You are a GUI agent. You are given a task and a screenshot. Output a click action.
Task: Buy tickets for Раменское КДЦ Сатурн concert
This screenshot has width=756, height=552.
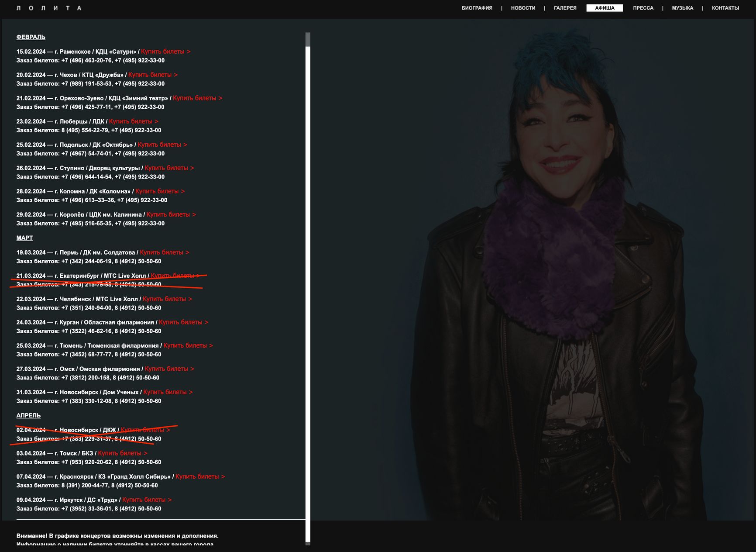[x=165, y=52]
